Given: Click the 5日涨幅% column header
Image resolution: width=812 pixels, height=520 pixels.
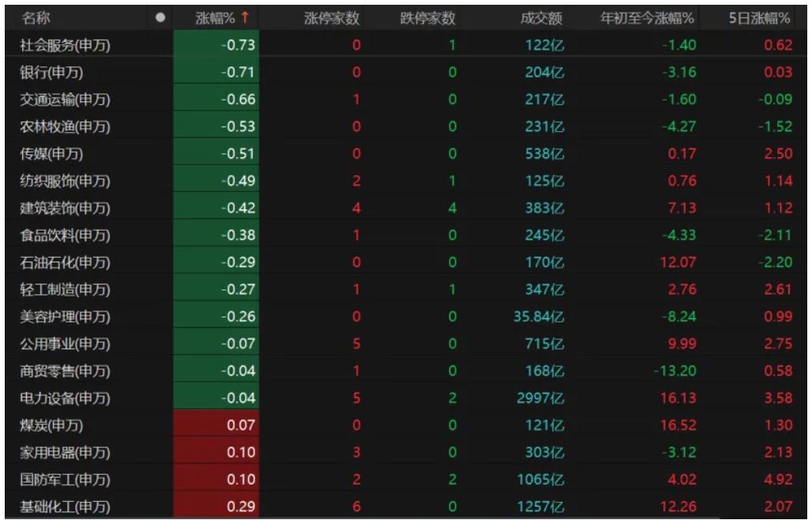Looking at the screenshot, I should (759, 17).
